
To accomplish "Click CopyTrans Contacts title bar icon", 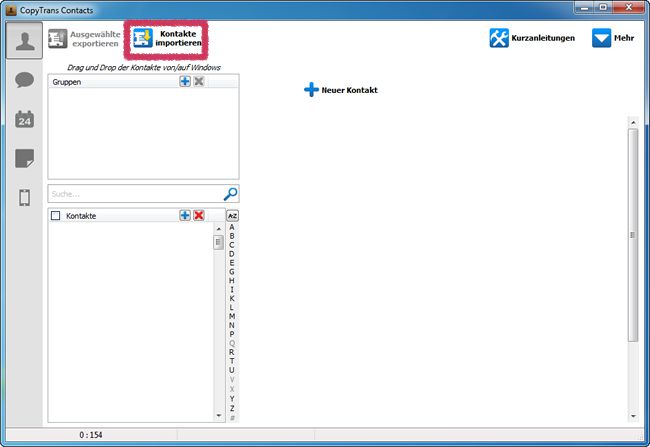I will (x=11, y=10).
